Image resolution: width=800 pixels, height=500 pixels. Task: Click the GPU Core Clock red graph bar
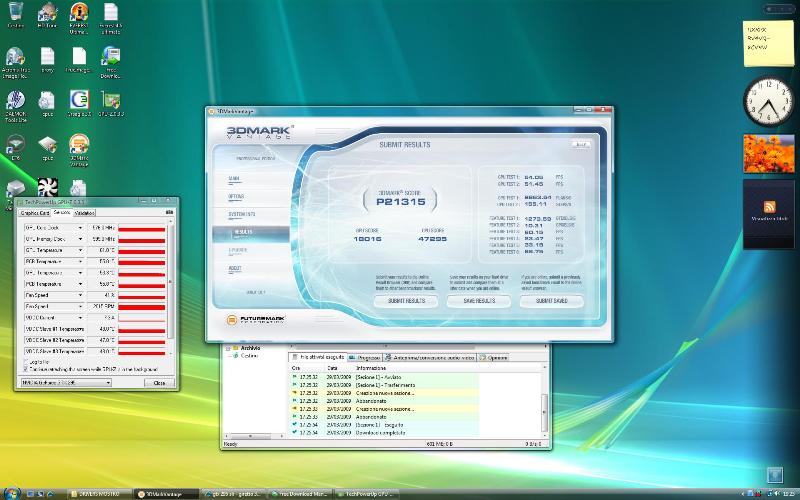142,228
